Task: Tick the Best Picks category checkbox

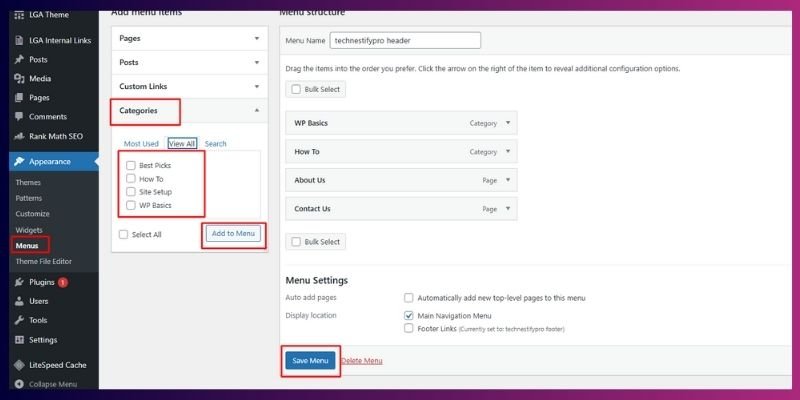Action: pos(131,165)
